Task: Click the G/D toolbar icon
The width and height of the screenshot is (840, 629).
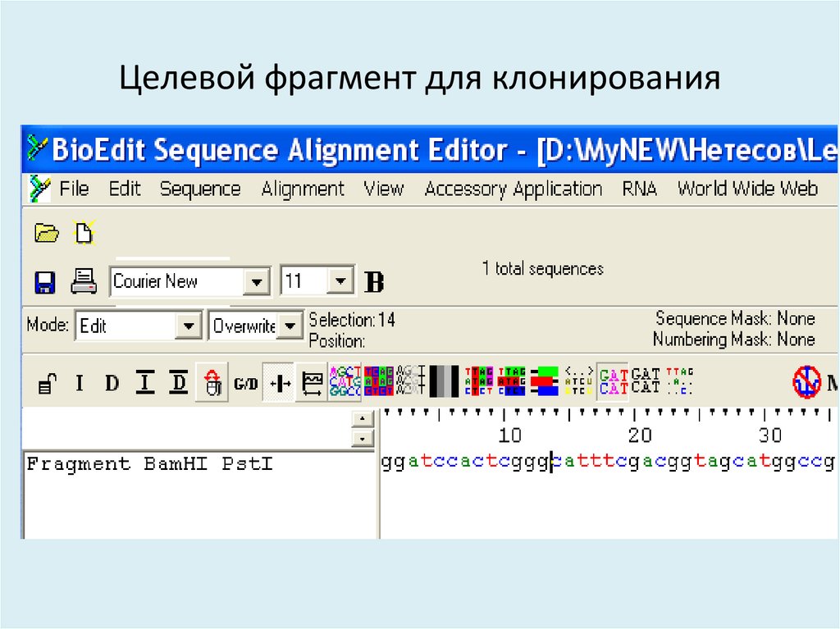Action: click(x=245, y=384)
